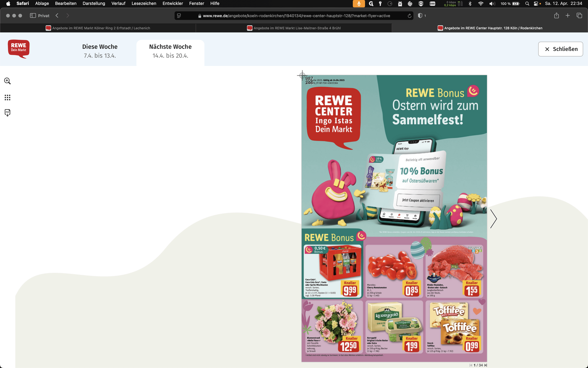Click the Schließen button

pos(560,49)
